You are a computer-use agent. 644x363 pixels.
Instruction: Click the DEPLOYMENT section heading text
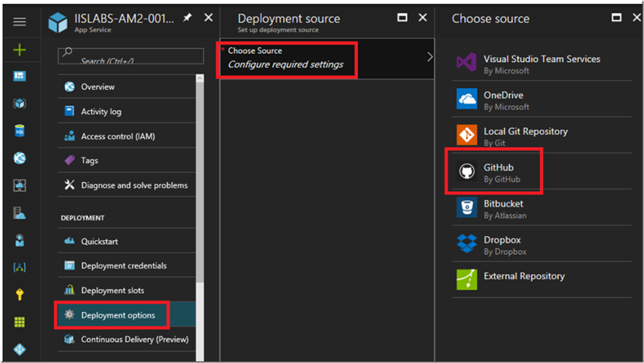pyautogui.click(x=83, y=218)
